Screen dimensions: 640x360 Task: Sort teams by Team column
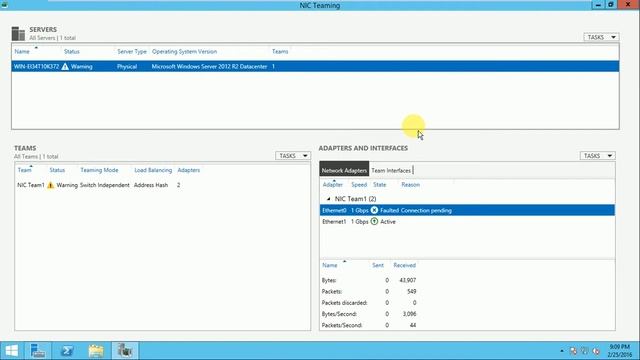click(24, 170)
